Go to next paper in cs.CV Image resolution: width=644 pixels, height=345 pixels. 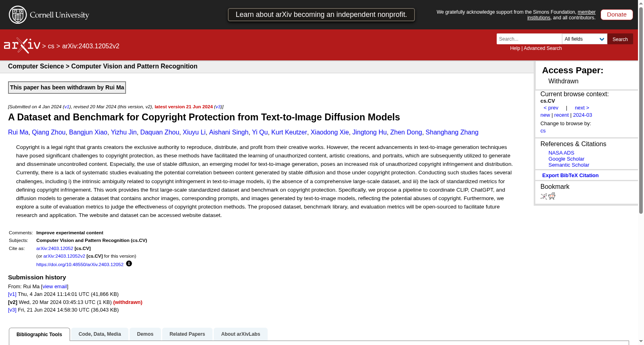tap(582, 108)
